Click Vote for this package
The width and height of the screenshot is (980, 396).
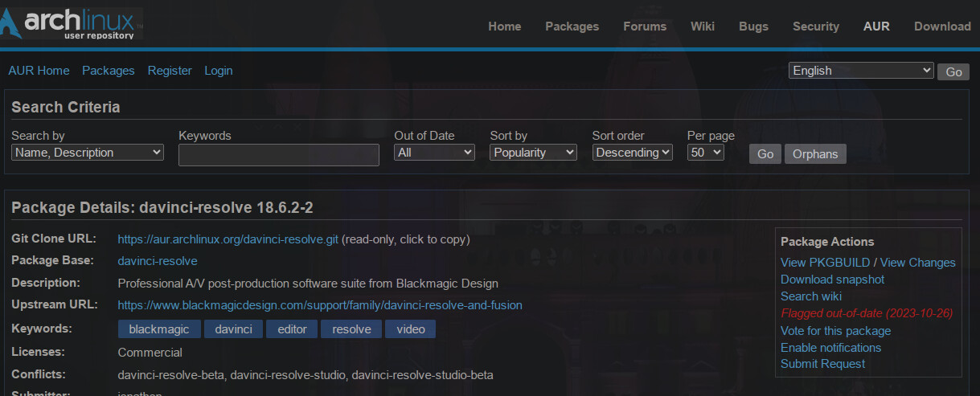tap(835, 331)
